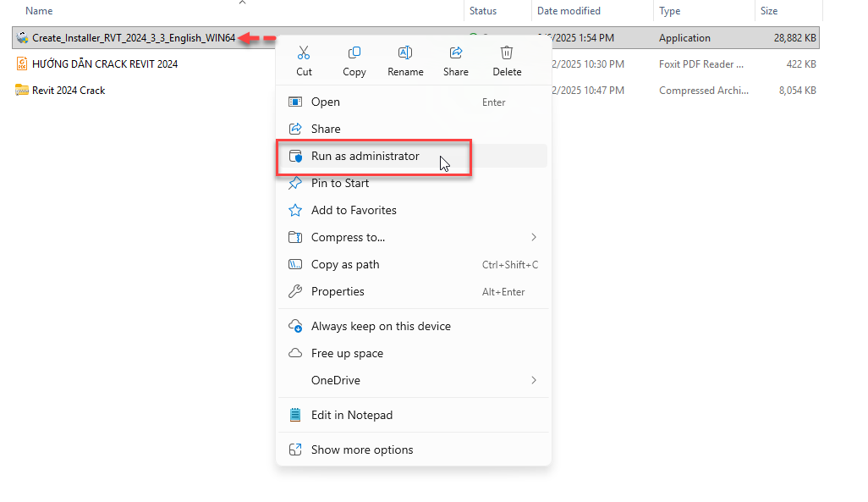This screenshot has height=502, width=868.
Task: Click Add to Favorites star entry
Action: click(x=354, y=211)
